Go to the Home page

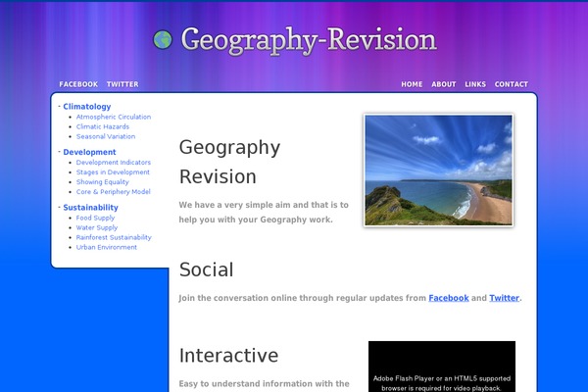(412, 84)
